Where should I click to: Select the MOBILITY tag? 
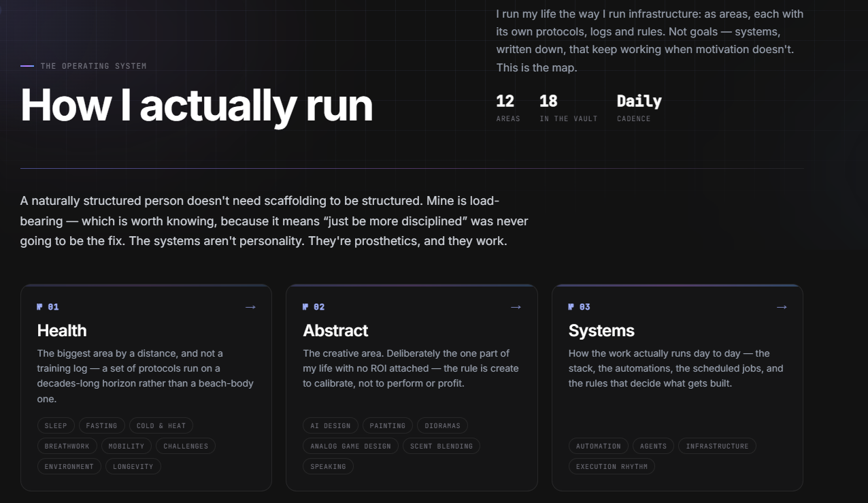point(127,446)
